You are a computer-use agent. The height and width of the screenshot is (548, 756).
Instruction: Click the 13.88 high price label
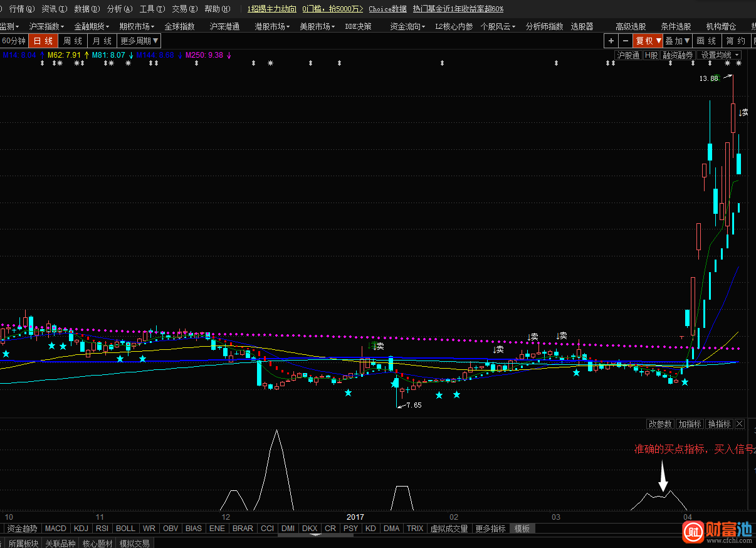709,79
